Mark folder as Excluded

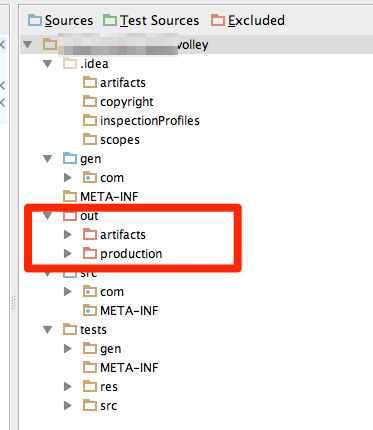tap(248, 21)
